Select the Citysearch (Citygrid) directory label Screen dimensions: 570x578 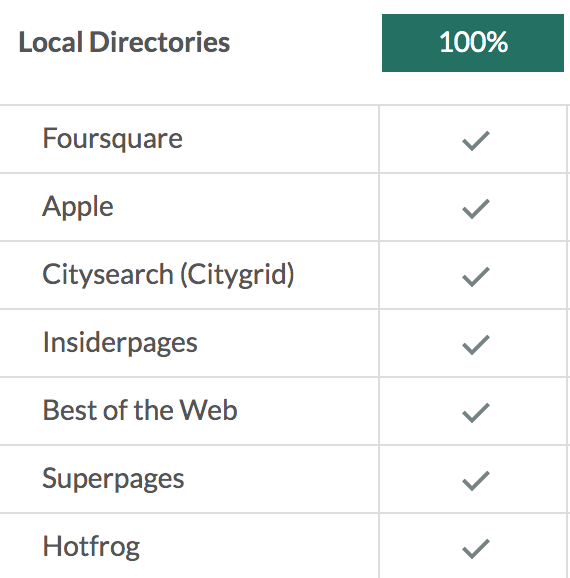point(168,275)
